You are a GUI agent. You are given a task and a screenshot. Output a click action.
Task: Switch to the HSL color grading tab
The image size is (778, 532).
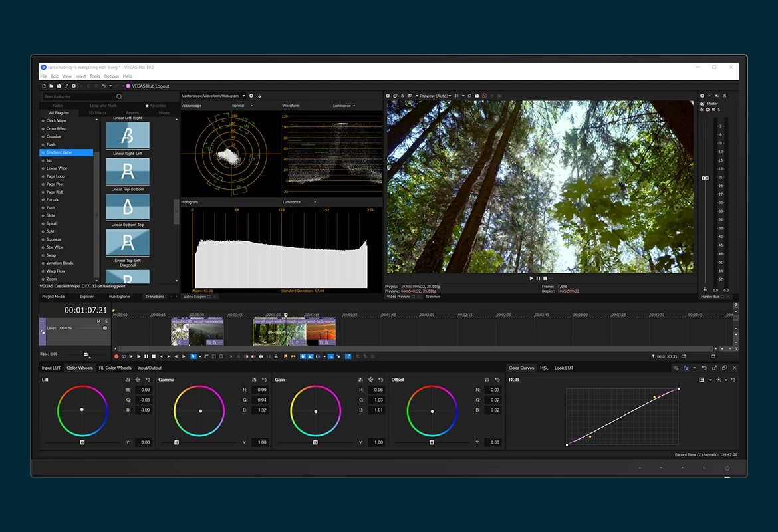click(x=544, y=368)
